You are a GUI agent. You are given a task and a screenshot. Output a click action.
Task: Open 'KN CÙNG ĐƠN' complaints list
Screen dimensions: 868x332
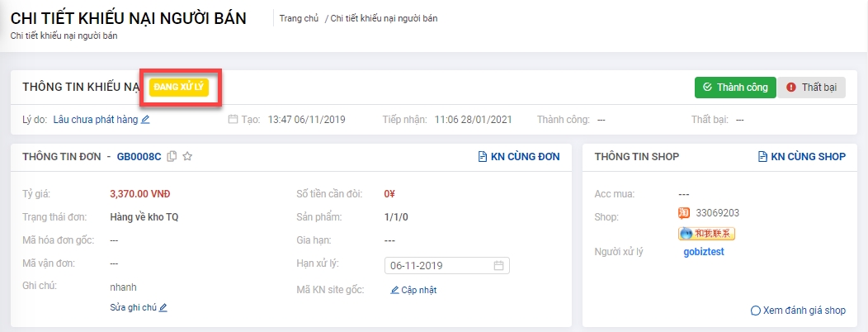coord(519,156)
